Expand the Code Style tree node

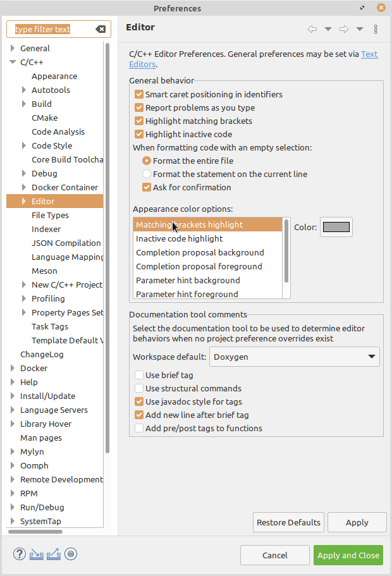coord(24,145)
